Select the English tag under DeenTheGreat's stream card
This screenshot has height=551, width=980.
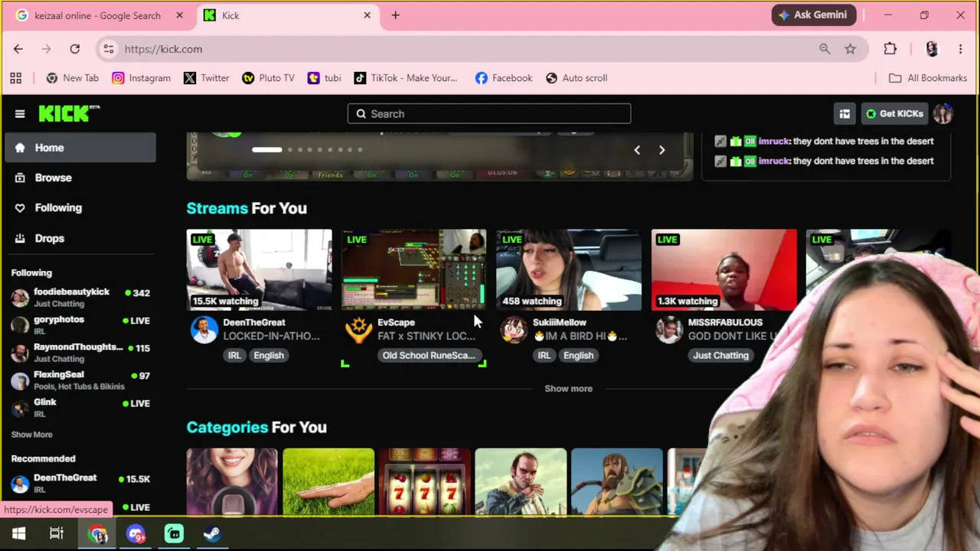269,355
